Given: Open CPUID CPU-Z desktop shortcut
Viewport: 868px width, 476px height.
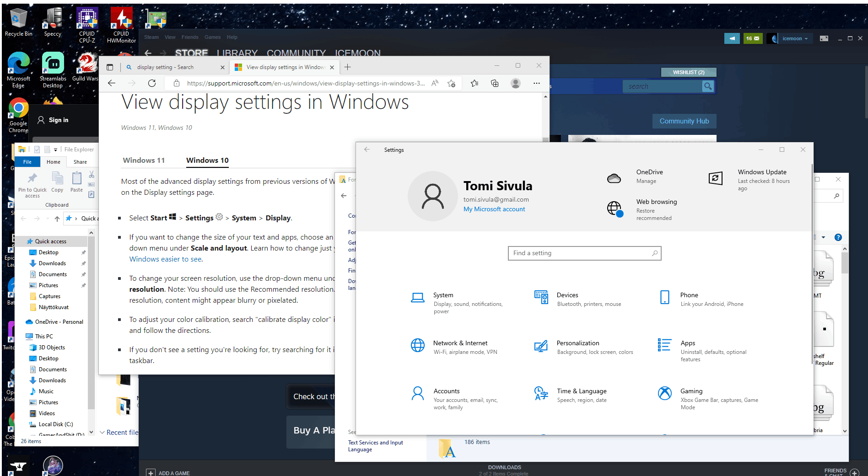Looking at the screenshot, I should (87, 25).
